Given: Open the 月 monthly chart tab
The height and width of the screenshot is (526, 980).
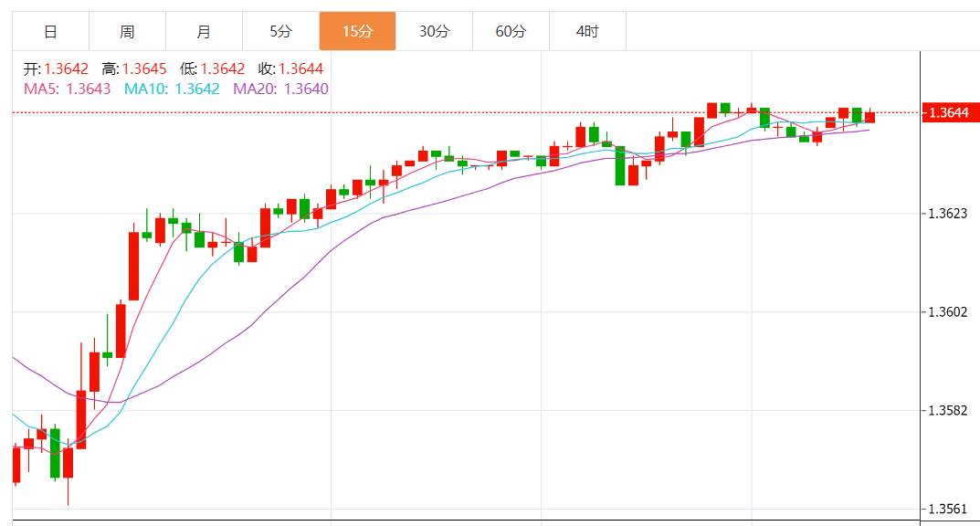Looking at the screenshot, I should click(204, 32).
